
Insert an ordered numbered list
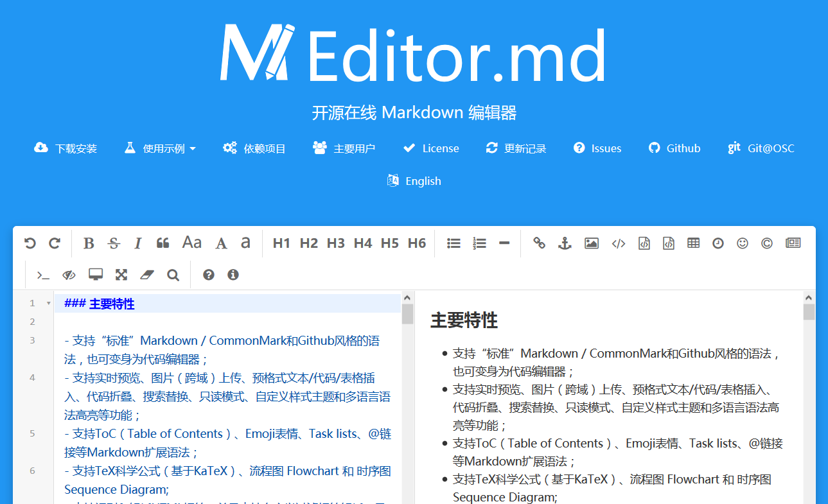(x=479, y=243)
